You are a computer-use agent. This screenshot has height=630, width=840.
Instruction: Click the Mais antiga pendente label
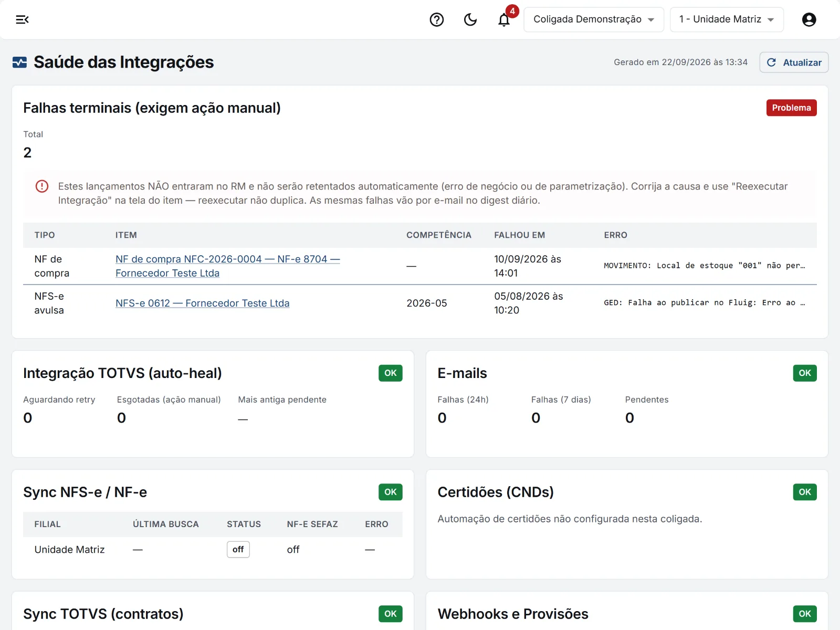pyautogui.click(x=282, y=400)
